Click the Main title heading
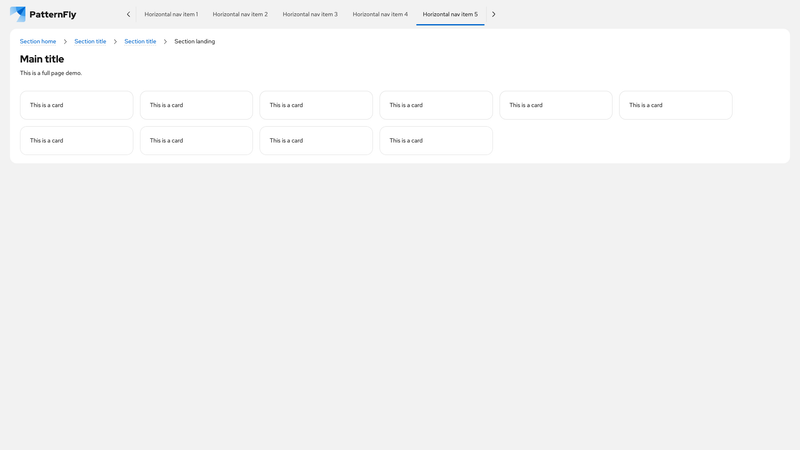Viewport: 800px width, 450px height. [42, 59]
